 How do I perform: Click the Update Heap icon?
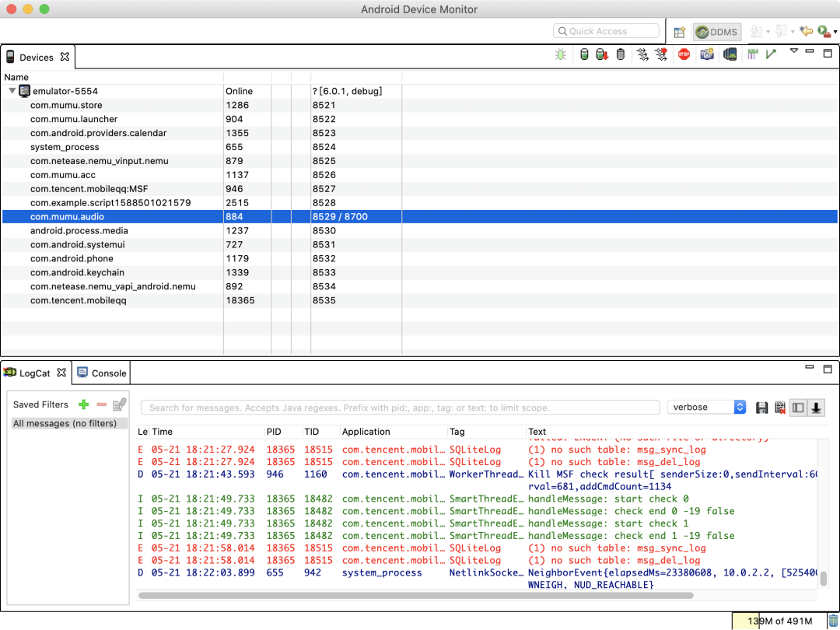pyautogui.click(x=584, y=54)
